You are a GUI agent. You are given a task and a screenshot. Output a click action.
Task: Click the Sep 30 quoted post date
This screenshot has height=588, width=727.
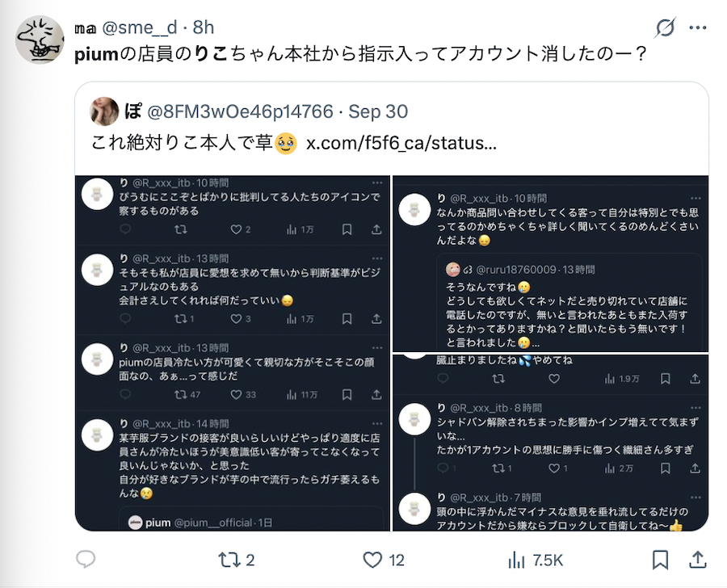380,111
